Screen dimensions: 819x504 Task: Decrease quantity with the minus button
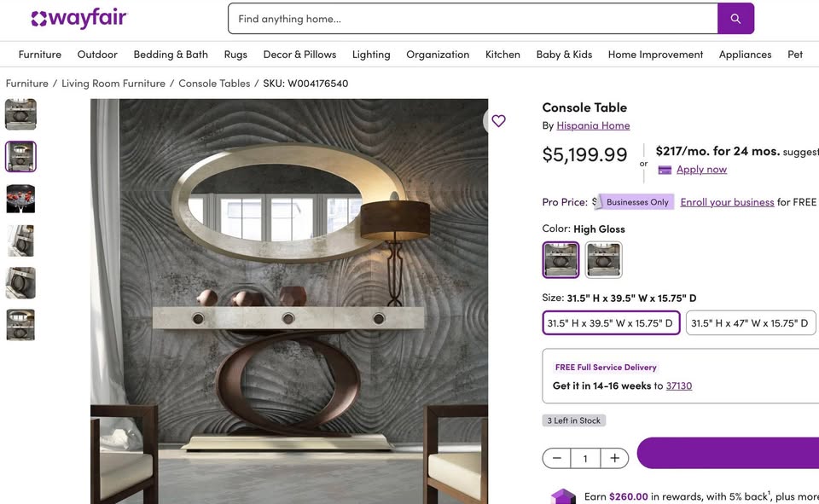click(x=557, y=458)
